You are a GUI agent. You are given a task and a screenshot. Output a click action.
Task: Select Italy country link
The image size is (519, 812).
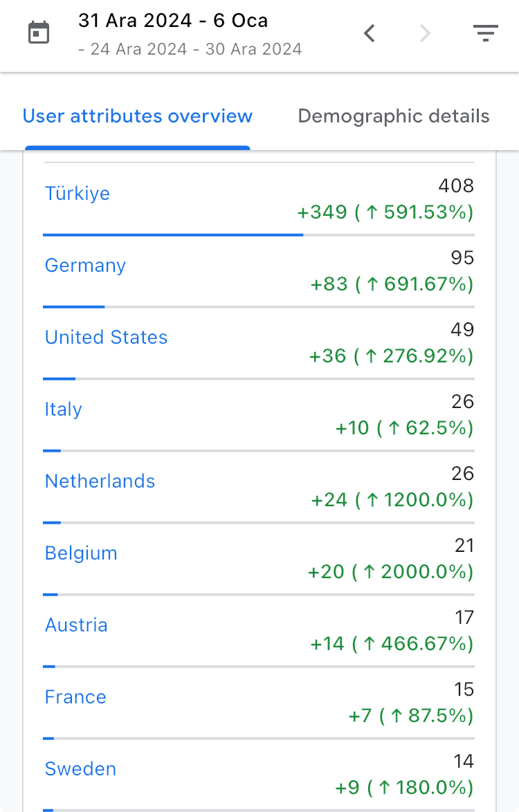pyautogui.click(x=63, y=409)
